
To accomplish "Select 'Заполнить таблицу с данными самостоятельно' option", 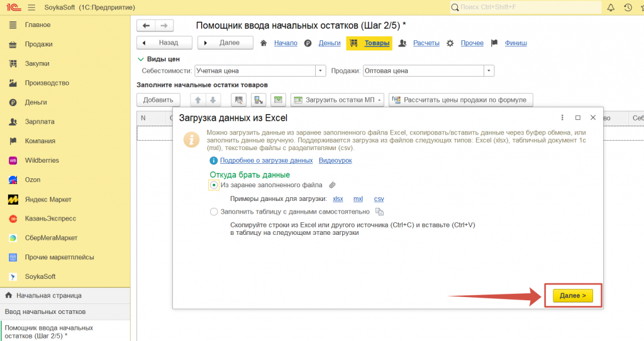I will pyautogui.click(x=214, y=212).
